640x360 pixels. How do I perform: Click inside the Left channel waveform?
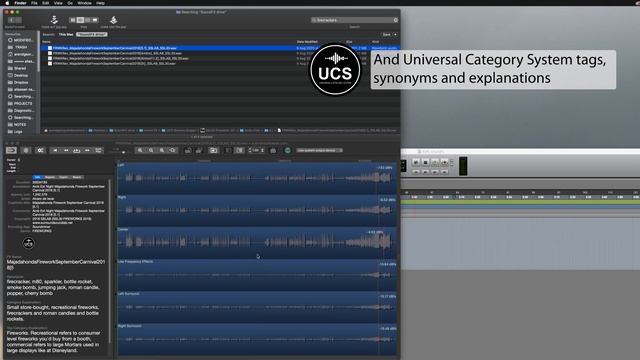tap(257, 178)
